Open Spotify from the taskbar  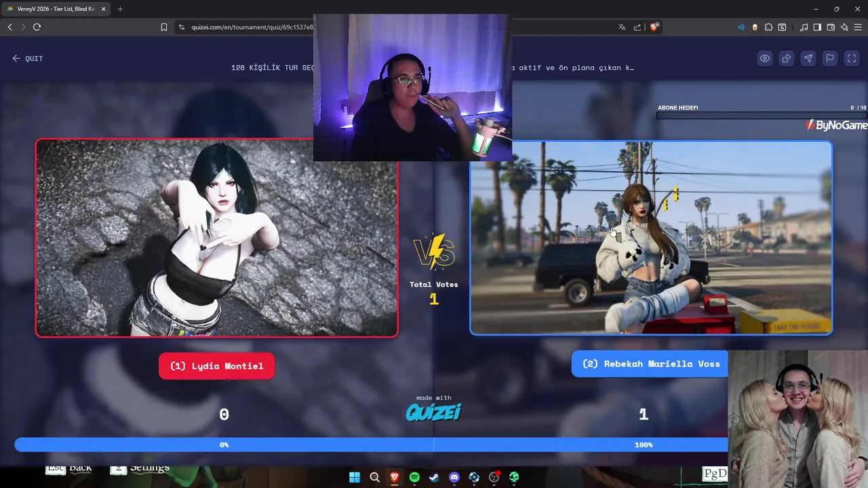(x=414, y=477)
